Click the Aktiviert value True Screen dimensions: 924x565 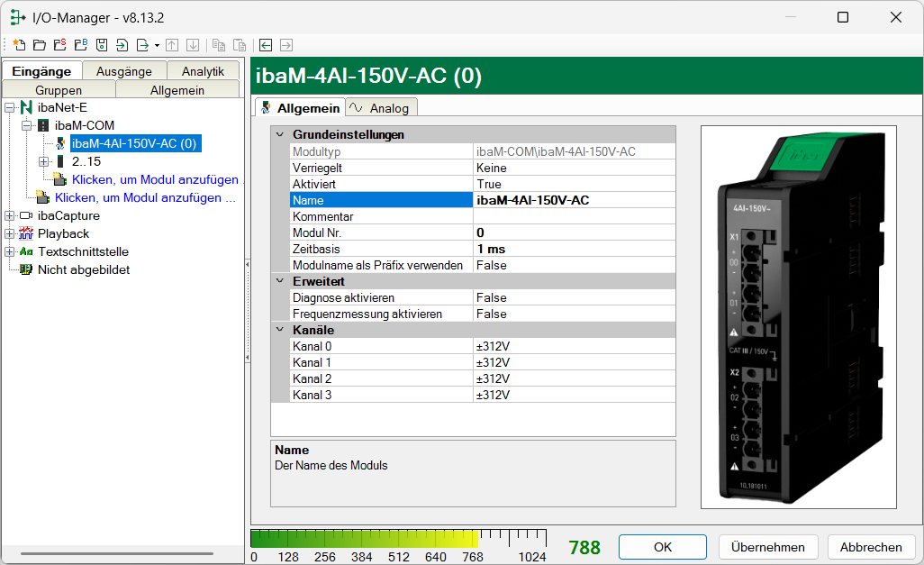click(574, 184)
